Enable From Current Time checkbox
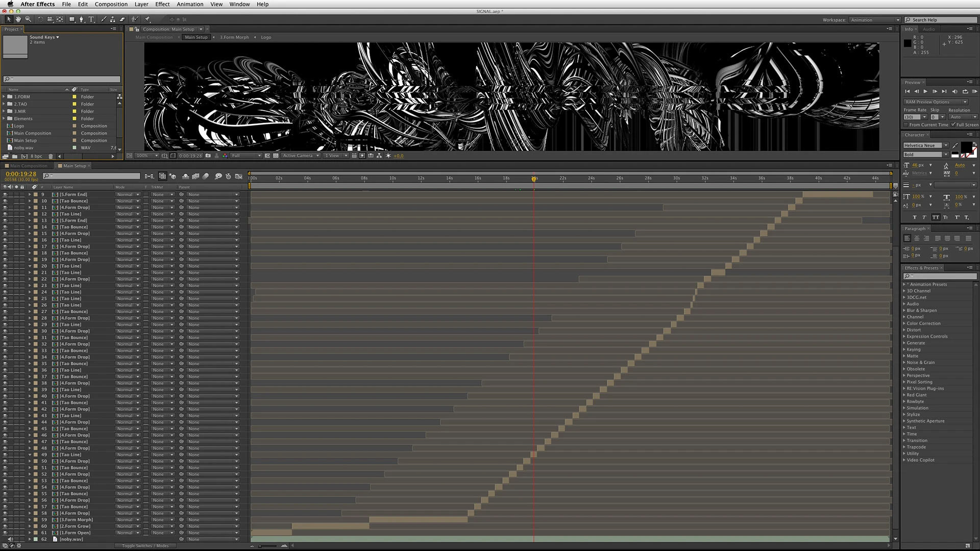This screenshot has height=551, width=980. [906, 124]
